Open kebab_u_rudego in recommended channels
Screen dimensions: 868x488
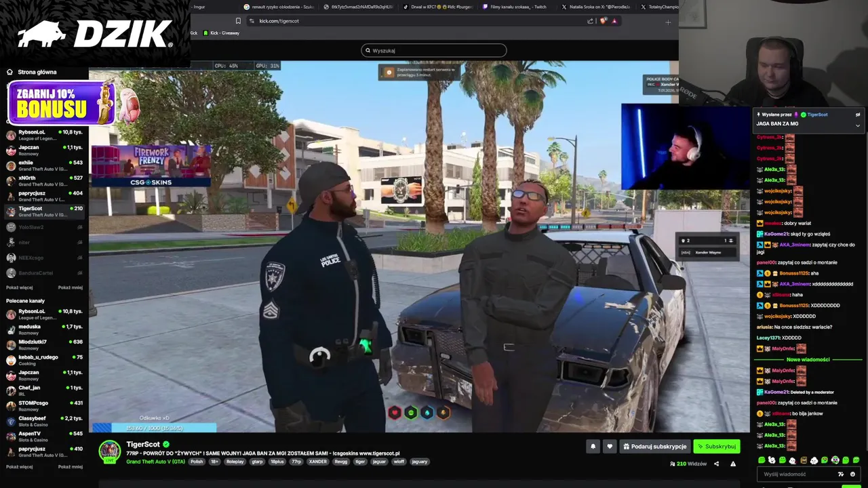click(44, 360)
